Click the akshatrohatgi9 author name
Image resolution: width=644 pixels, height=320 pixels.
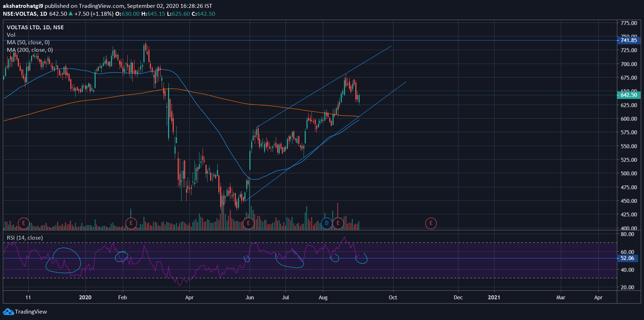point(23,6)
